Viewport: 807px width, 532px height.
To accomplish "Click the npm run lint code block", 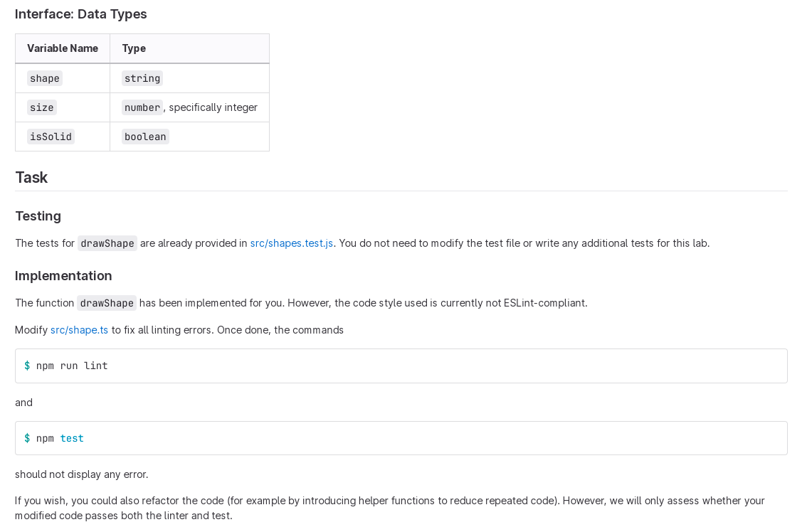I will (x=401, y=366).
